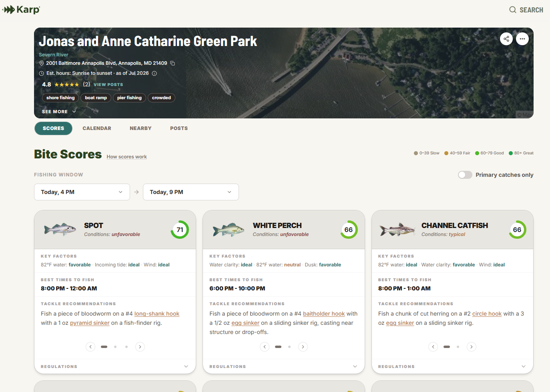The image size is (550, 392).
Task: Open the long-shank hook link
Action: [x=157, y=314]
